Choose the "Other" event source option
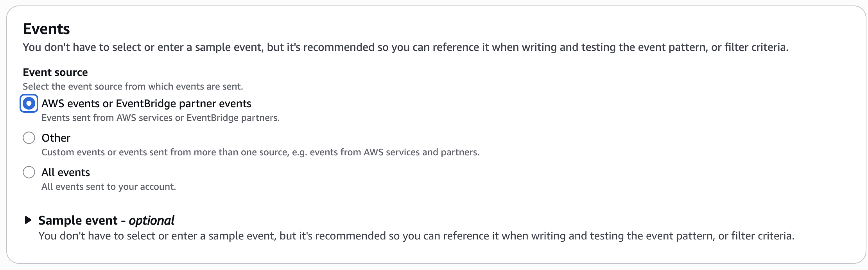Screen dimensions: 868x270 pyautogui.click(x=29, y=138)
